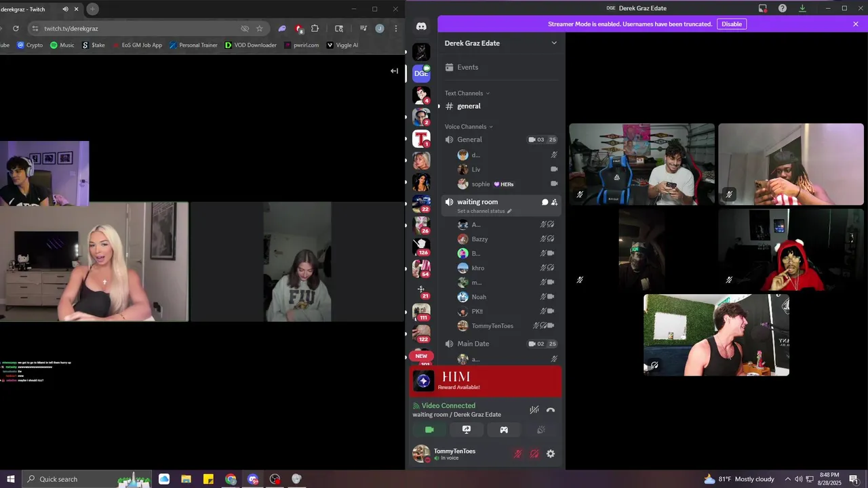Open video tile of man in black tank
This screenshot has height=488, width=868.
pyautogui.click(x=716, y=335)
